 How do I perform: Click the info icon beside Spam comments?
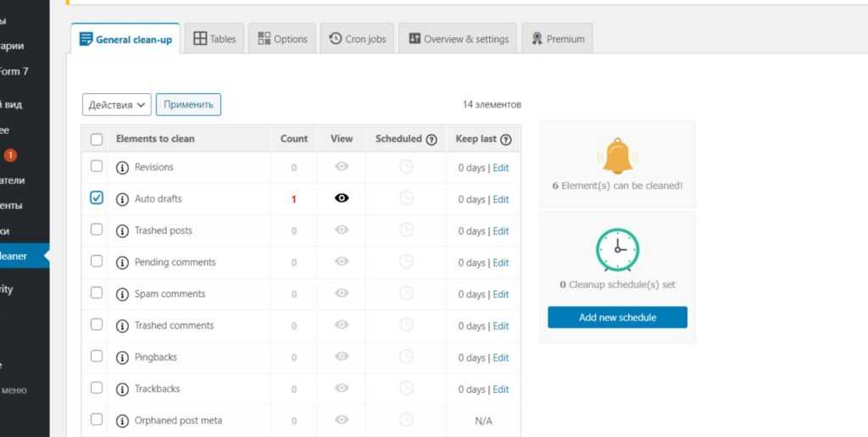point(122,295)
